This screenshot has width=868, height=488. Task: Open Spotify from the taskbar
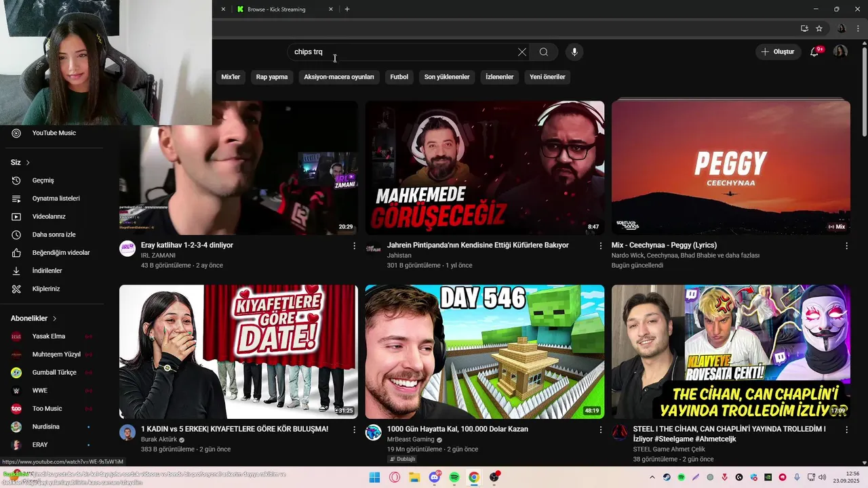[454, 477]
